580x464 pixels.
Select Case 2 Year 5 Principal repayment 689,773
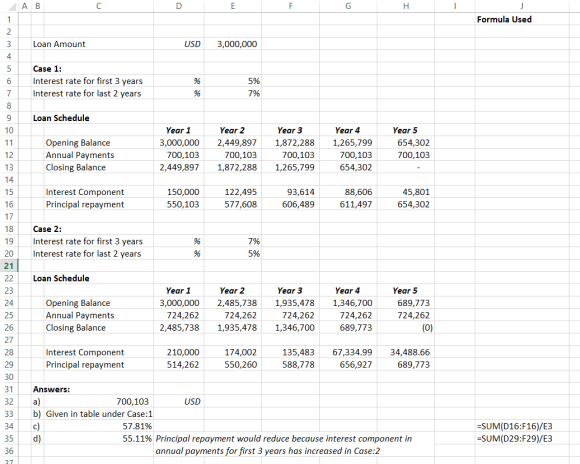(x=414, y=365)
